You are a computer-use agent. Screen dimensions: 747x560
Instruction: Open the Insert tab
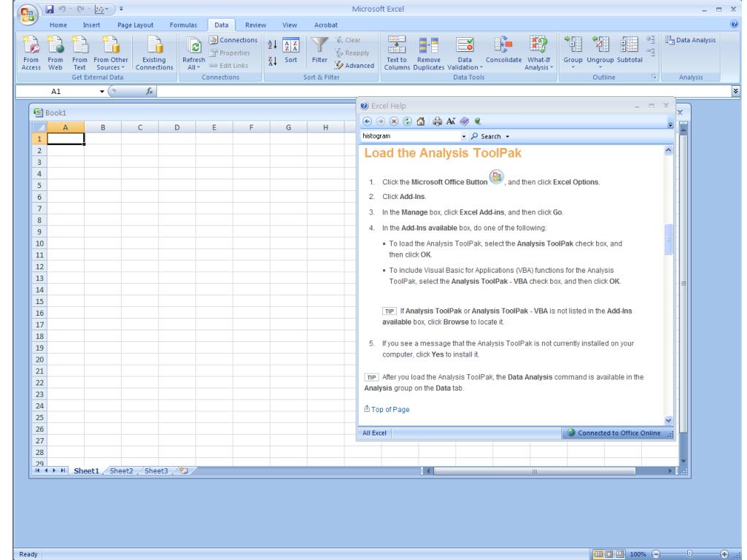(91, 26)
